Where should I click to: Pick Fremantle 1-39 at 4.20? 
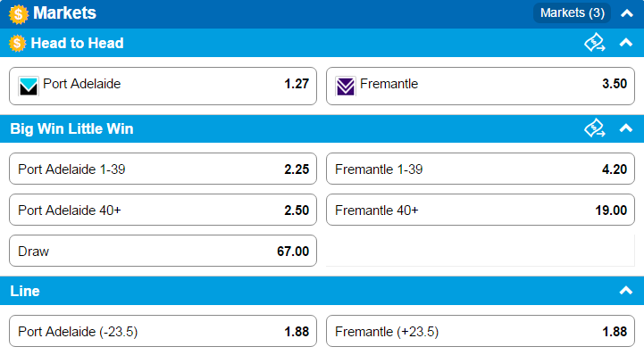coord(481,169)
